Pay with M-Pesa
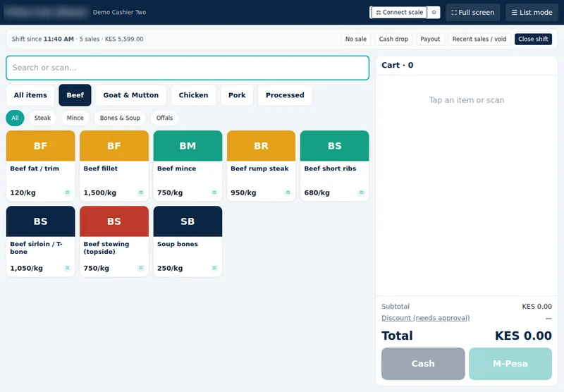 click(x=510, y=364)
